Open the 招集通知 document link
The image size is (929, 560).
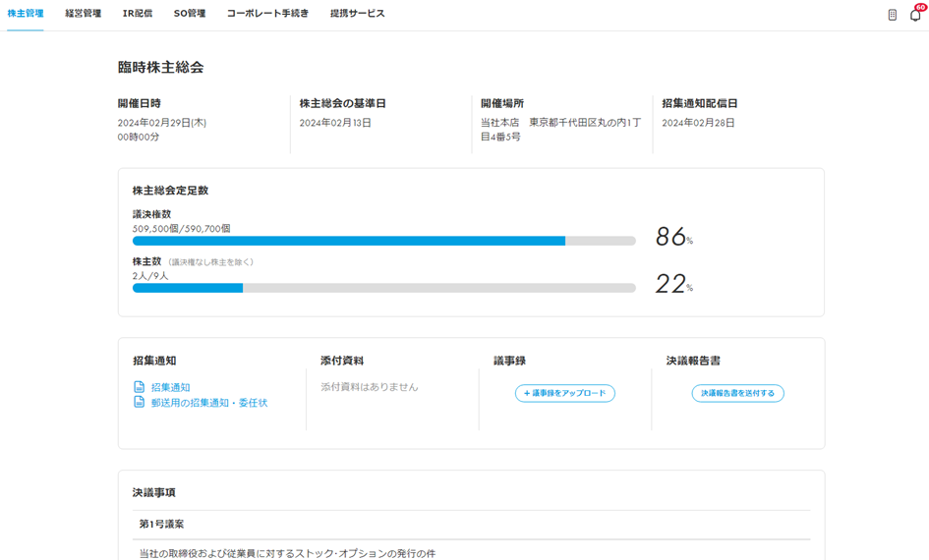(x=171, y=387)
